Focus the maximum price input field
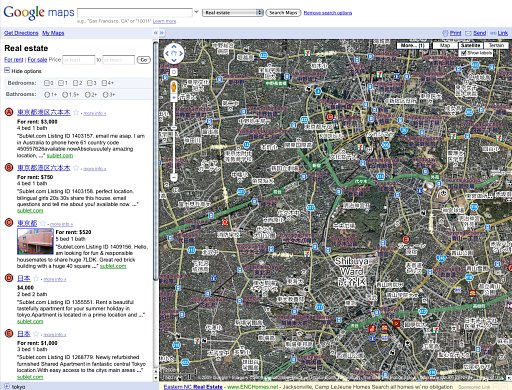The height and width of the screenshot is (390, 512). tap(118, 60)
